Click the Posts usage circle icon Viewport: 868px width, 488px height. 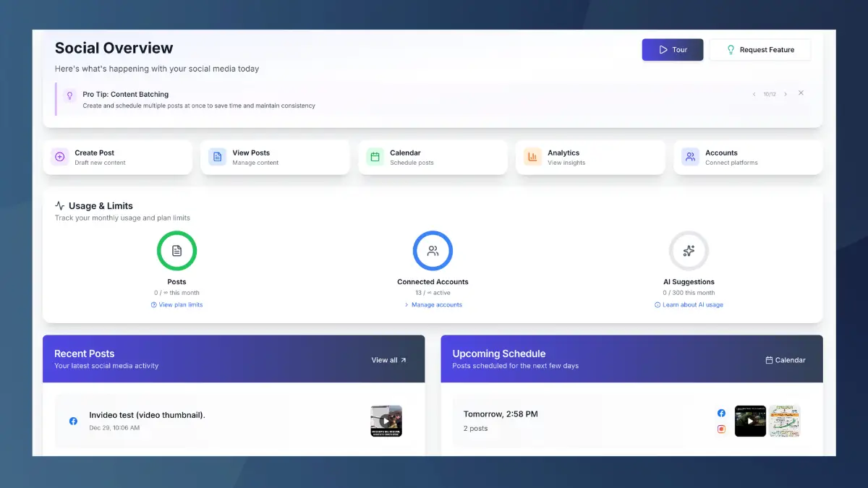(x=176, y=251)
